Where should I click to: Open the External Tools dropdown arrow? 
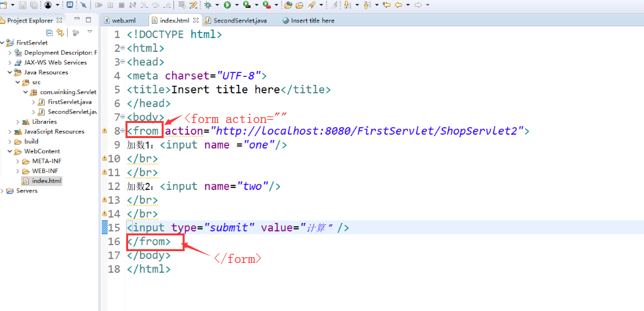[x=277, y=5]
